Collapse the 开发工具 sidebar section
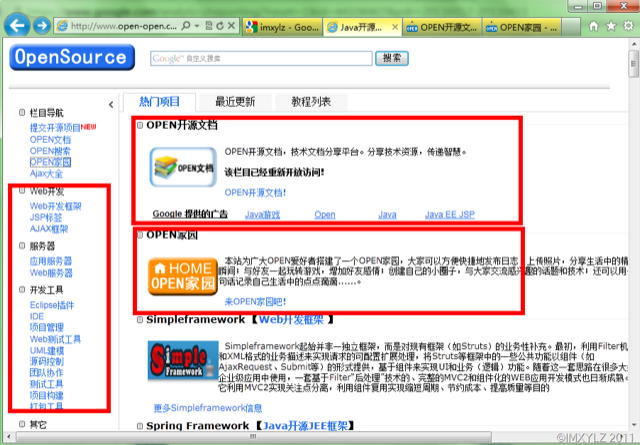 tap(22, 289)
